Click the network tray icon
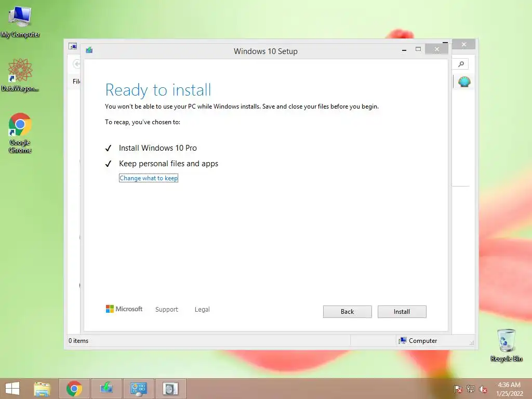 point(470,389)
